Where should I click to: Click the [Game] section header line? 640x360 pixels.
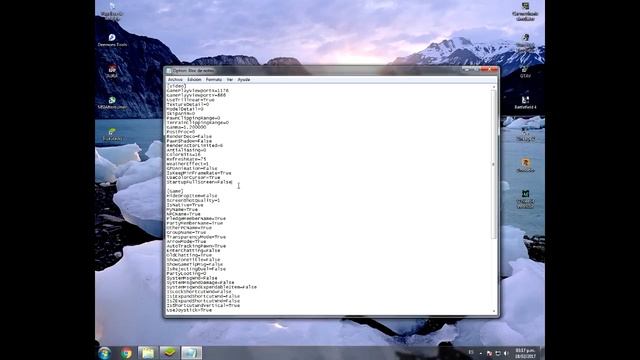coord(175,191)
